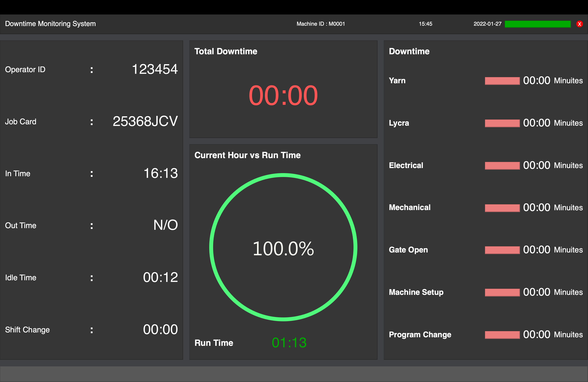588x382 pixels.
Task: Click the green circular run time gauge
Action: coord(283,247)
